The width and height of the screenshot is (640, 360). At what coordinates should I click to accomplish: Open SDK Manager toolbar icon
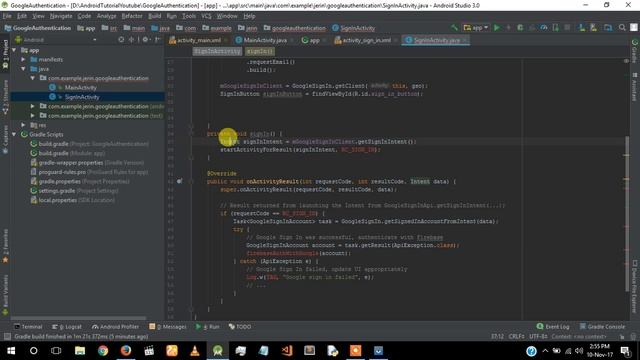coord(593,28)
